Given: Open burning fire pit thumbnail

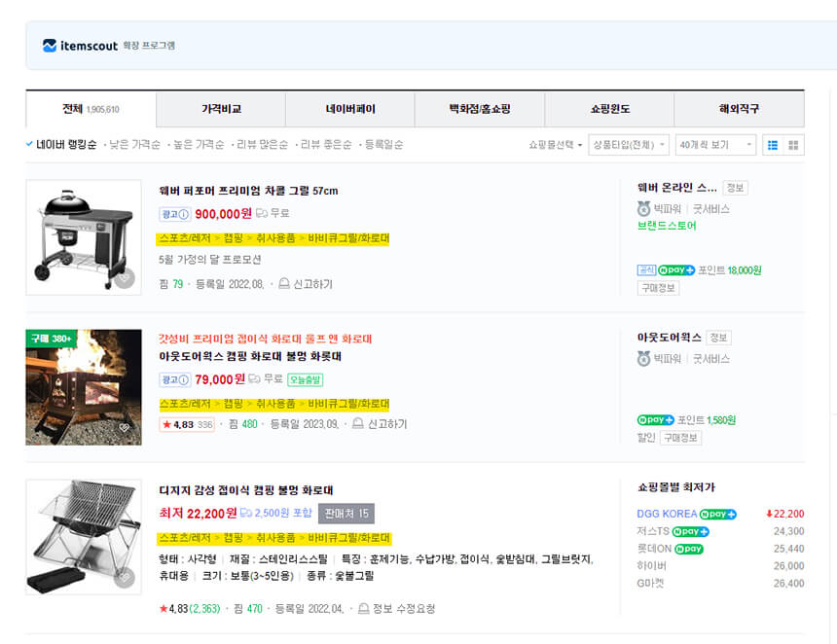Looking at the screenshot, I should [x=84, y=387].
